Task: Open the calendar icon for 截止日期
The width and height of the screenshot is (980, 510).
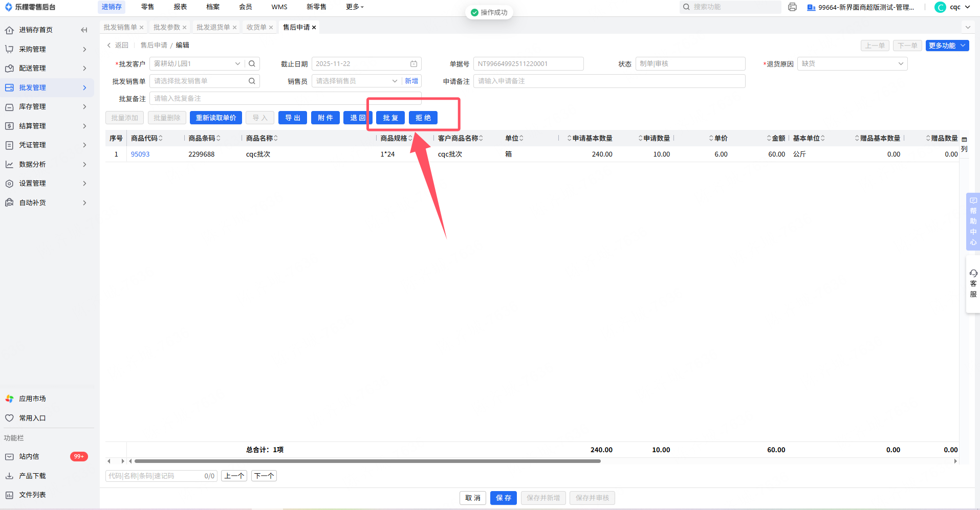Action: click(413, 64)
